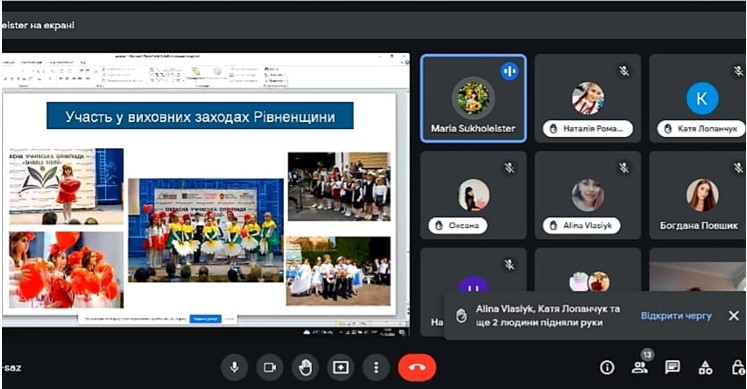The height and width of the screenshot is (389, 747).
Task: Click muted mic icon on bottom-row purple avatar tile
Action: click(x=509, y=265)
